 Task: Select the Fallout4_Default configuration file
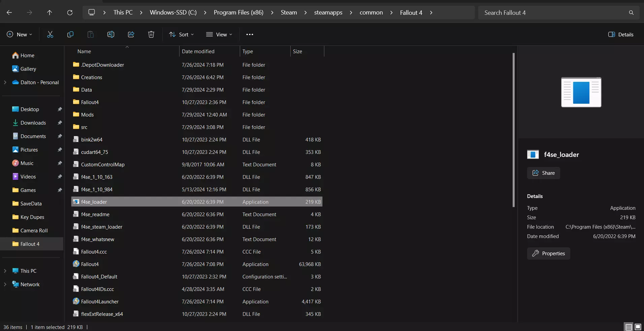[x=197, y=276]
